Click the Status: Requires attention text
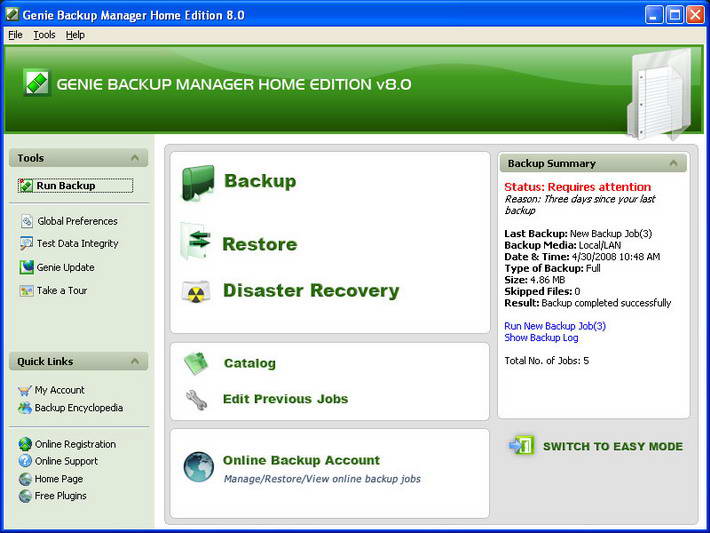Image resolution: width=710 pixels, height=533 pixels. coord(578,187)
